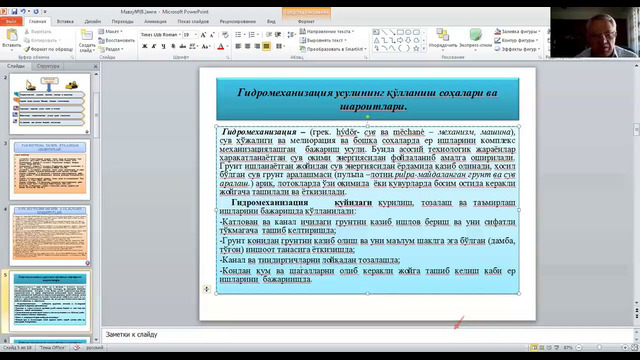Align text right
This screenshot has width=640, height=360.
(x=257, y=47)
